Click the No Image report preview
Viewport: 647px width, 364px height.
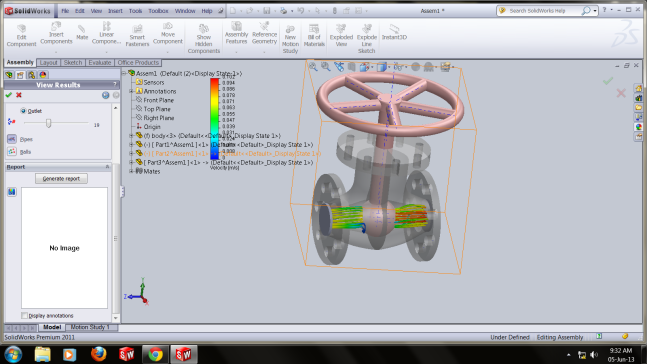point(64,248)
